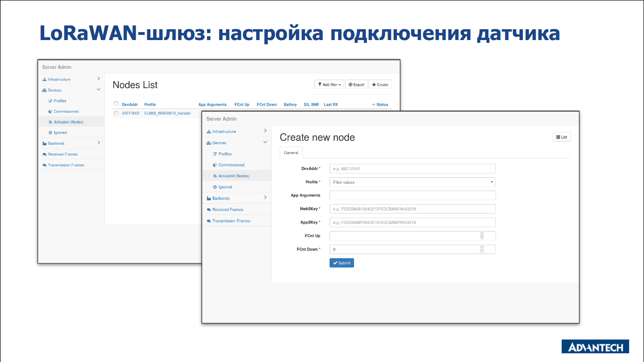Open the EU868_WISE6610_Handler profile link

click(167, 113)
